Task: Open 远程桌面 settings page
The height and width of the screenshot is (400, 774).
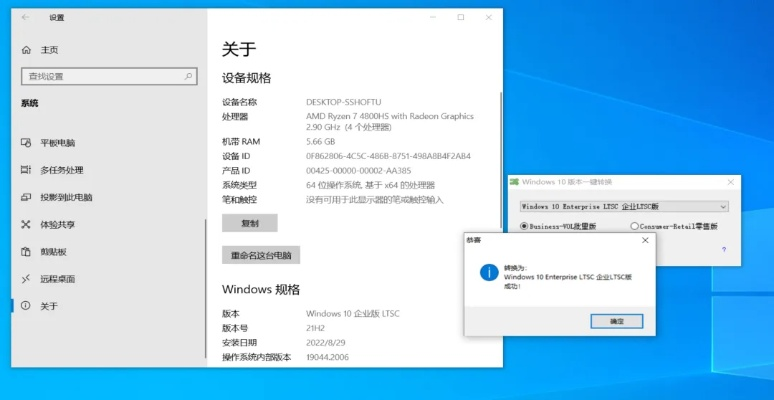Action: tap(57, 279)
